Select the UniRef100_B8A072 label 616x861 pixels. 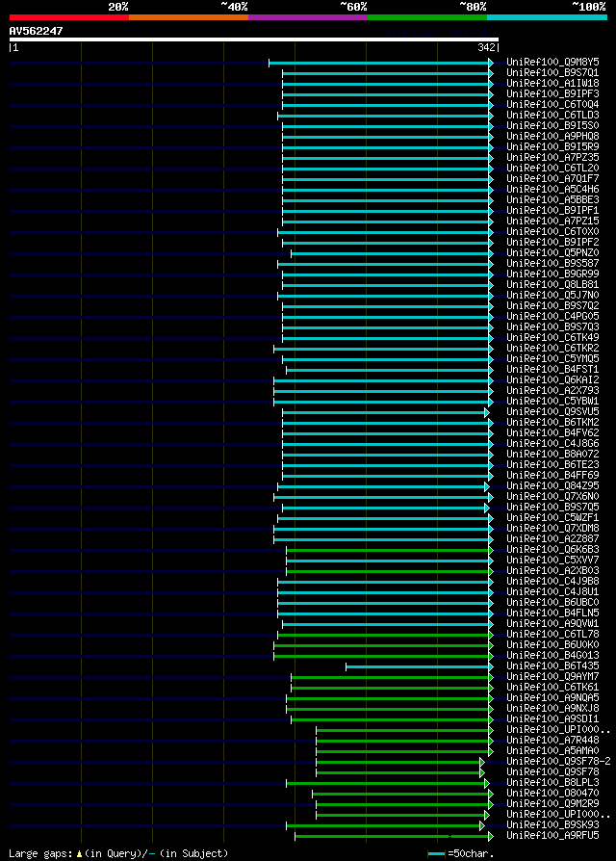point(552,455)
